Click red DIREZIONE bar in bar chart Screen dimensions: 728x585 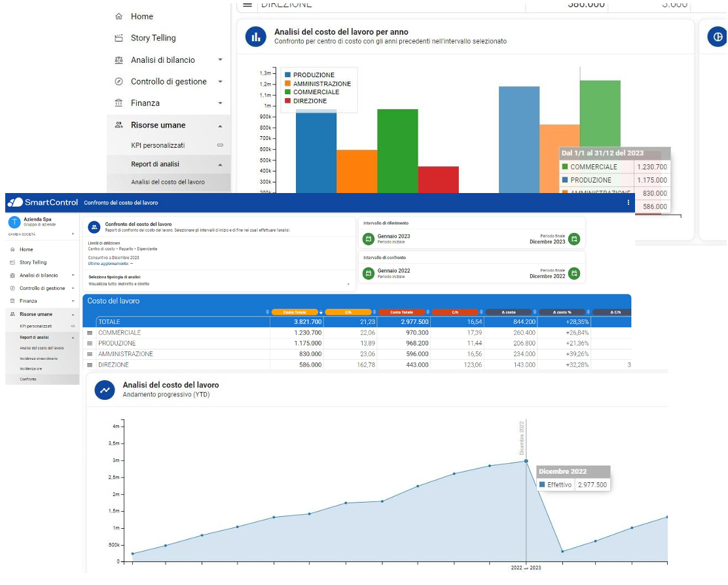pyautogui.click(x=438, y=179)
